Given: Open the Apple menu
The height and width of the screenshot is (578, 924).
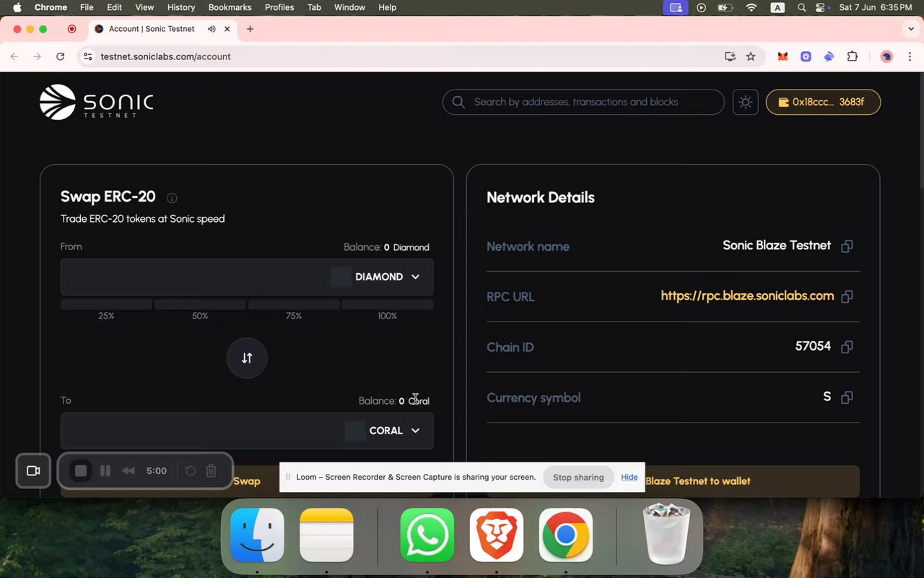Looking at the screenshot, I should [17, 7].
